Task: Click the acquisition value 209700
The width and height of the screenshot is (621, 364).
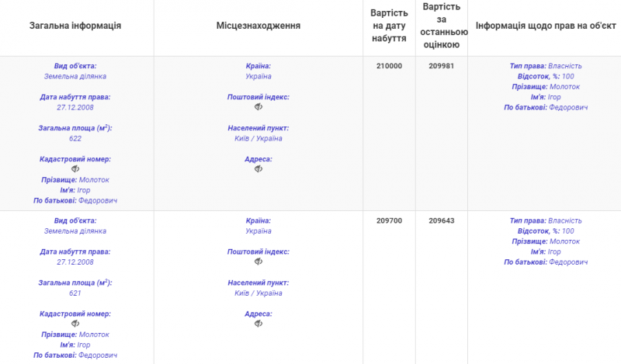Action: (389, 220)
